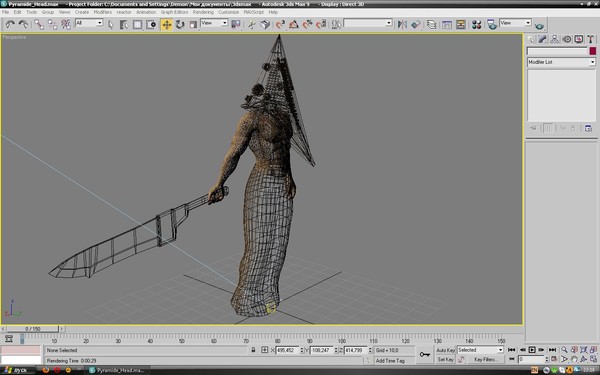Click the Redo arrow icon
The height and width of the screenshot is (375, 600).
click(23, 24)
